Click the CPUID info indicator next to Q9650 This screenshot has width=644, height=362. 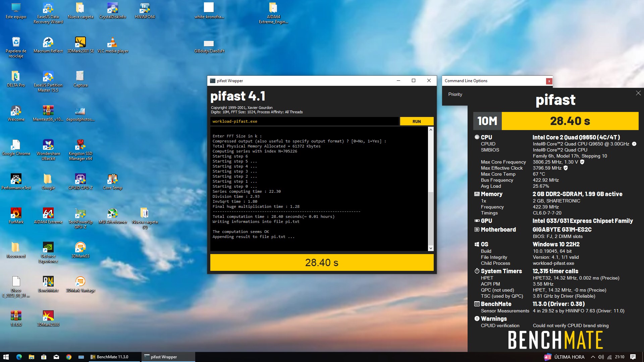pyautogui.click(x=634, y=144)
